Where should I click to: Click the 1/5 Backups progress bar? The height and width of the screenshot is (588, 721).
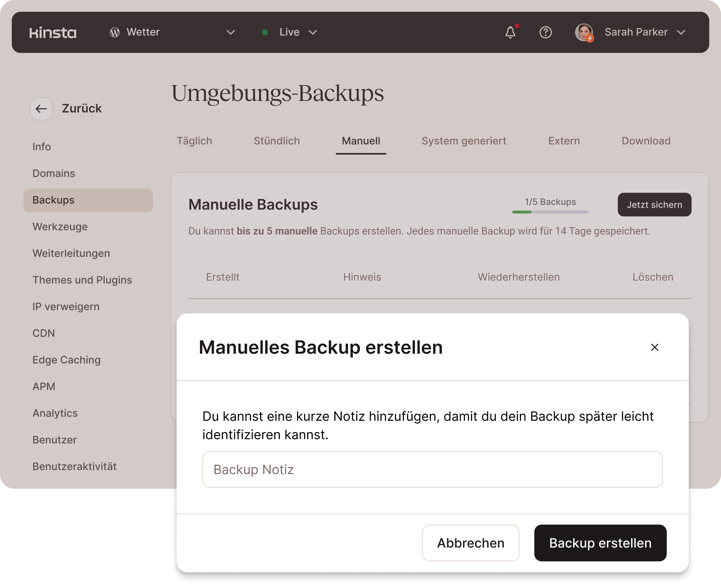[550, 212]
